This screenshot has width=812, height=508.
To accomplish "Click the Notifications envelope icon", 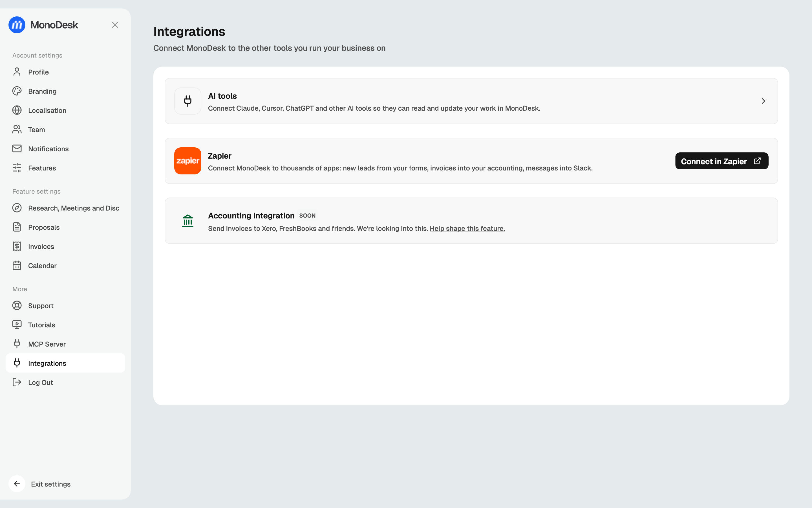I will pos(17,148).
